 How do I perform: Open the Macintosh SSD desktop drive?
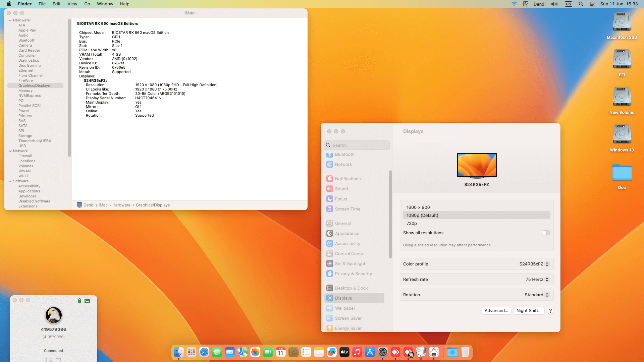[x=622, y=25]
